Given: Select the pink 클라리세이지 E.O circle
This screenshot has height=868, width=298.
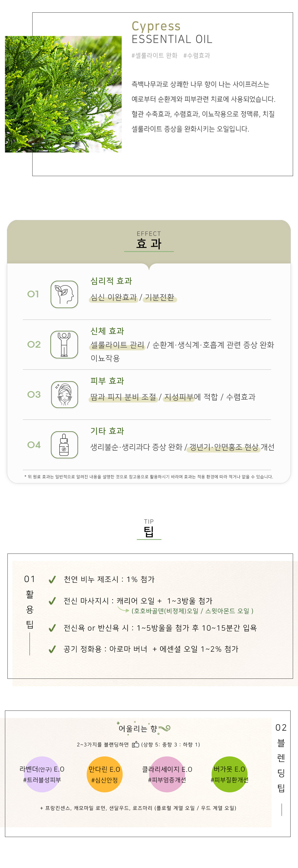Looking at the screenshot, I should 167,774.
